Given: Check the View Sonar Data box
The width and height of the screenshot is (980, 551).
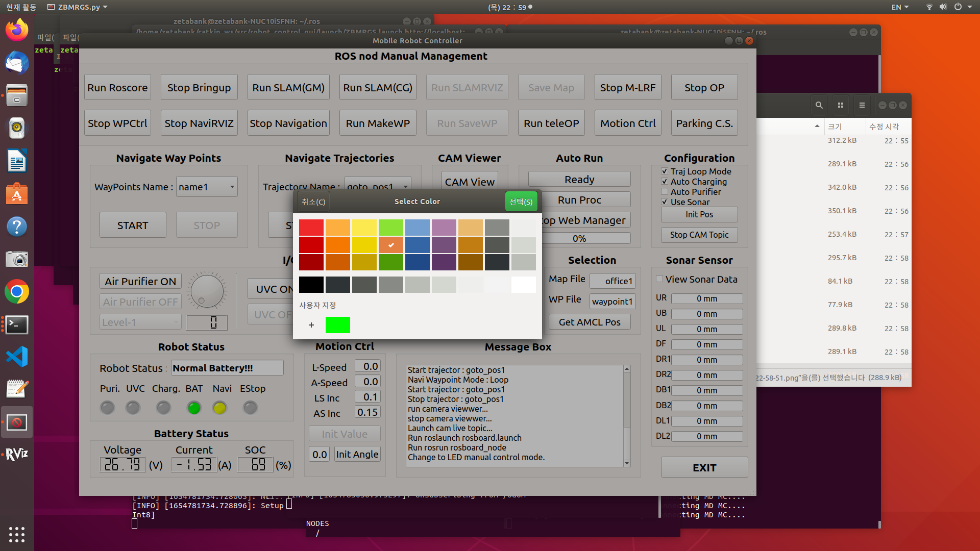Looking at the screenshot, I should pyautogui.click(x=659, y=279).
